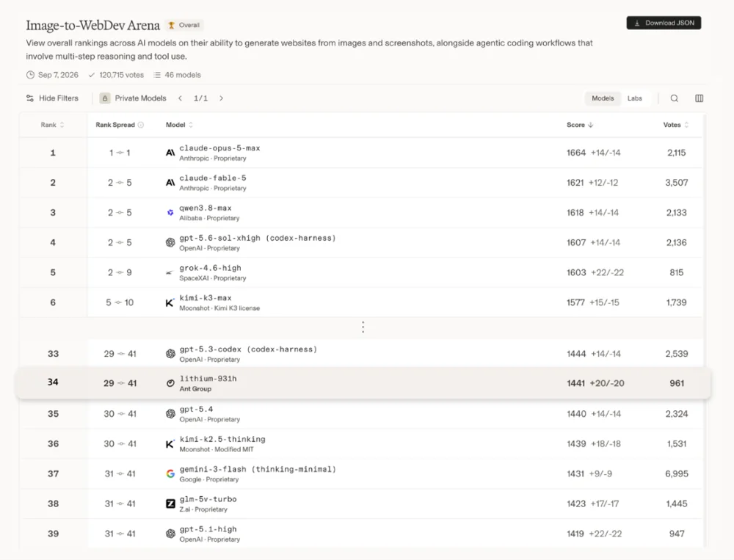This screenshot has height=560, width=734.
Task: Switch to the Models tab
Action: tap(603, 98)
